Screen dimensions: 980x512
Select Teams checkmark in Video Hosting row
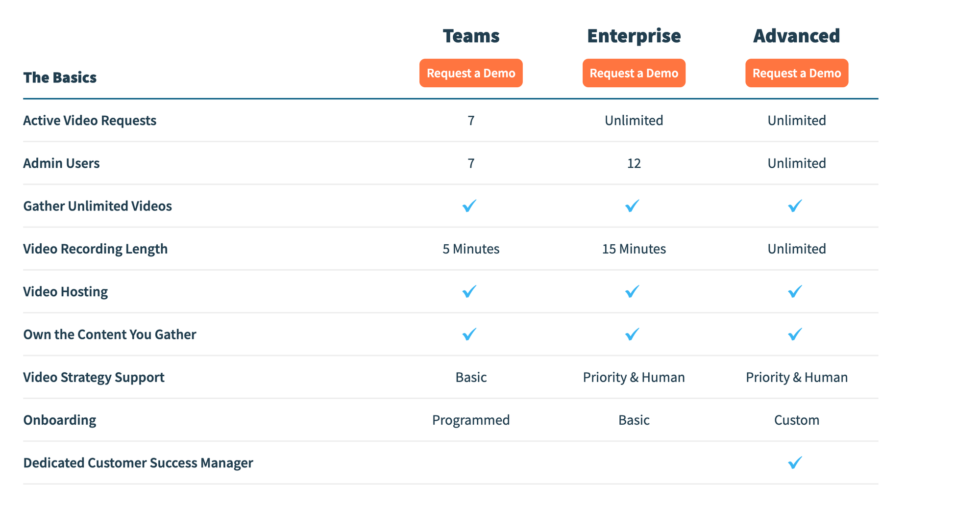469,291
